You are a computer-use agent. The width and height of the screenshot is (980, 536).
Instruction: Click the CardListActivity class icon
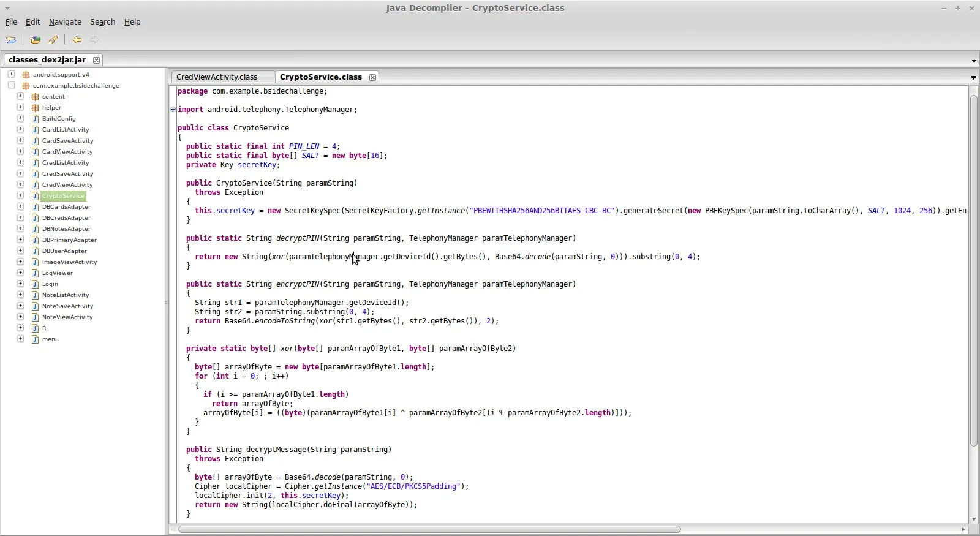(x=35, y=130)
